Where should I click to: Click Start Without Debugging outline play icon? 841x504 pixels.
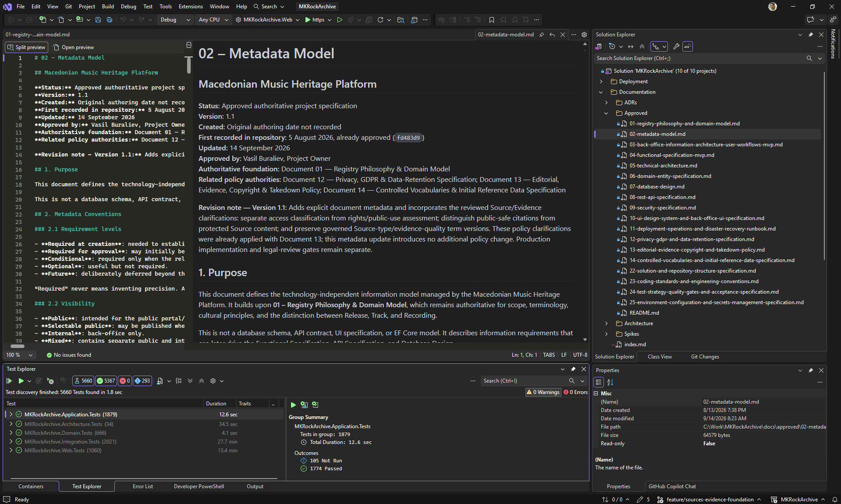pyautogui.click(x=340, y=20)
